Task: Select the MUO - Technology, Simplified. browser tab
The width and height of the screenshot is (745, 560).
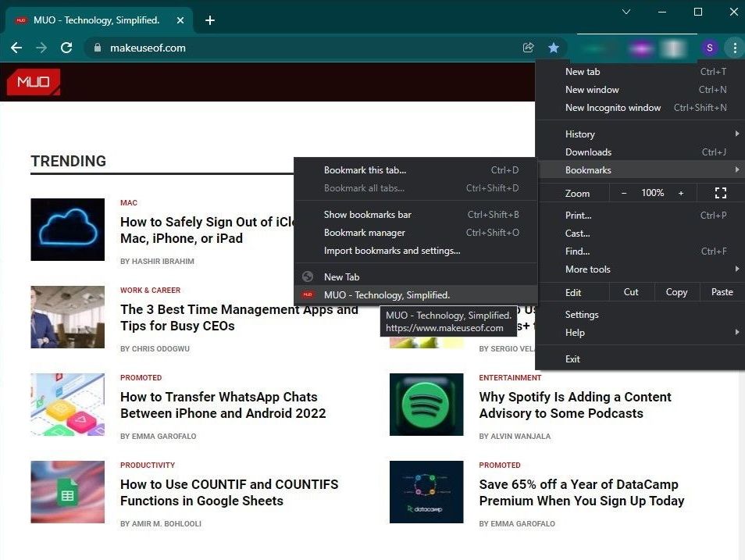Action: tap(99, 20)
